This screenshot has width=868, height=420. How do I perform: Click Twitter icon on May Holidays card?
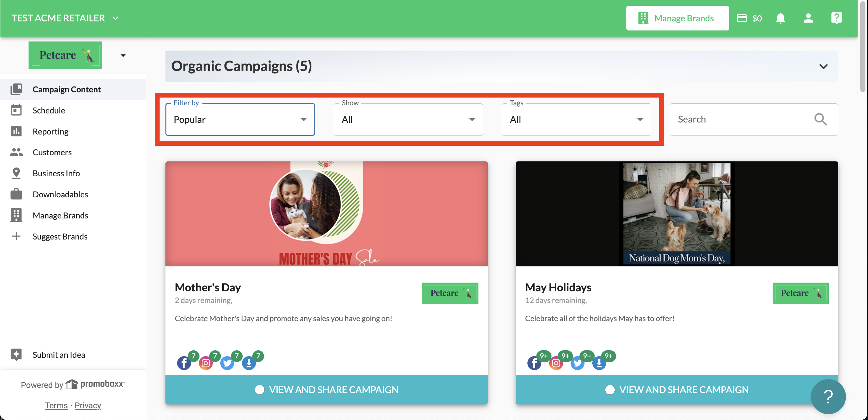coord(578,363)
